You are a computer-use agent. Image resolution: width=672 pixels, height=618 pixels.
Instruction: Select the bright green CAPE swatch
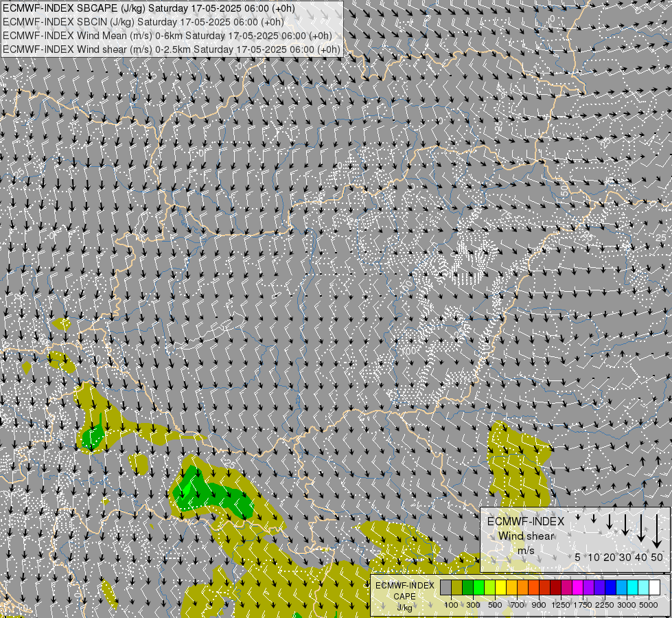click(478, 588)
